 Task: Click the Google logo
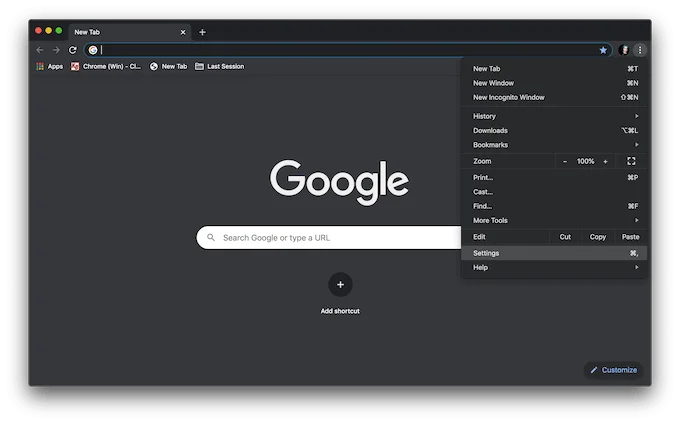tap(339, 182)
